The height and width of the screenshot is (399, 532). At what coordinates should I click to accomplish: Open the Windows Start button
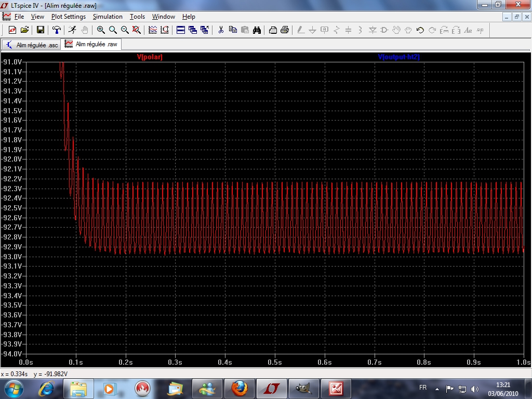coord(13,389)
